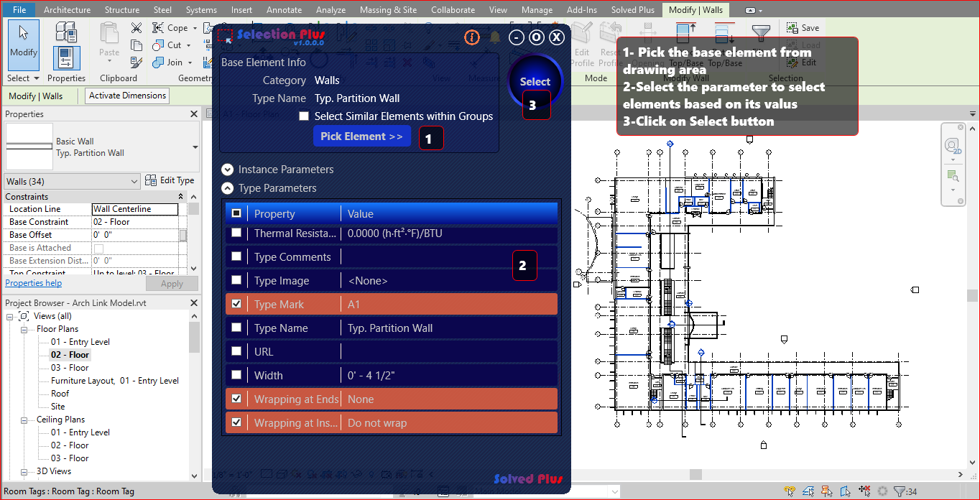Collapse the Ceiling Plans tree node
This screenshot has height=500, width=980.
point(24,420)
